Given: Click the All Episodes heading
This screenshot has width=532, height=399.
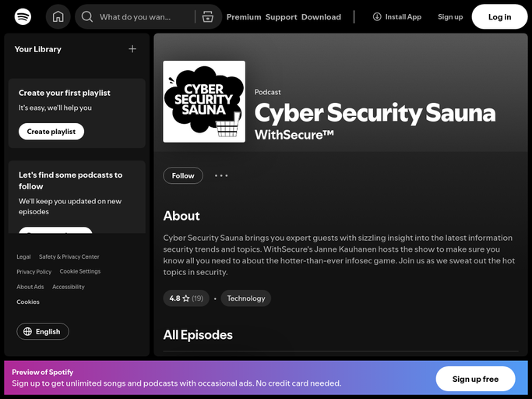Looking at the screenshot, I should [198, 335].
